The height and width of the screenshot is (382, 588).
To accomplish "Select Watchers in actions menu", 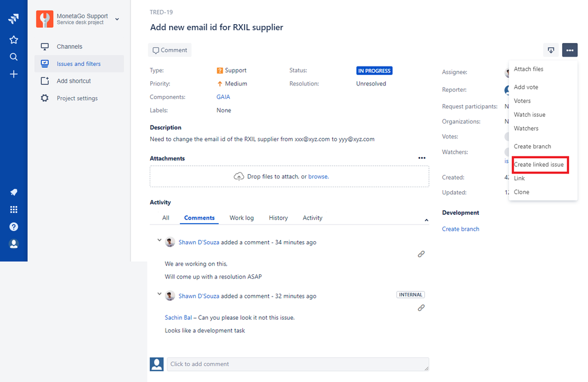I will pos(526,128).
